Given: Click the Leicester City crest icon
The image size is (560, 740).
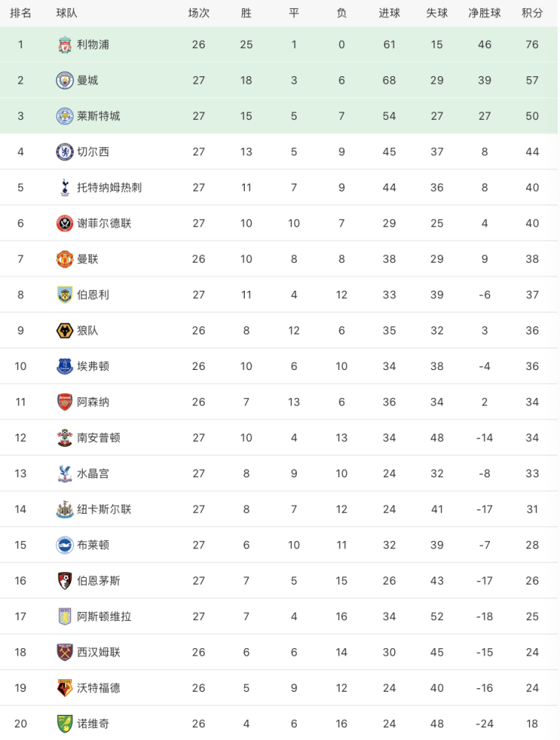Looking at the screenshot, I should pos(64,116).
